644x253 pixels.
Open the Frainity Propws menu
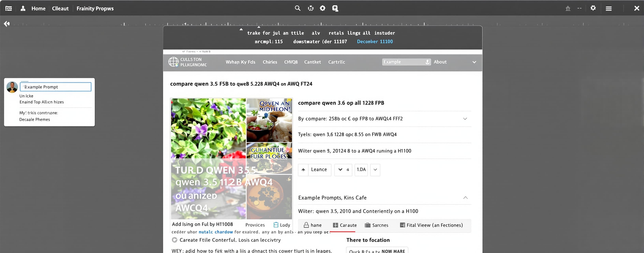95,8
